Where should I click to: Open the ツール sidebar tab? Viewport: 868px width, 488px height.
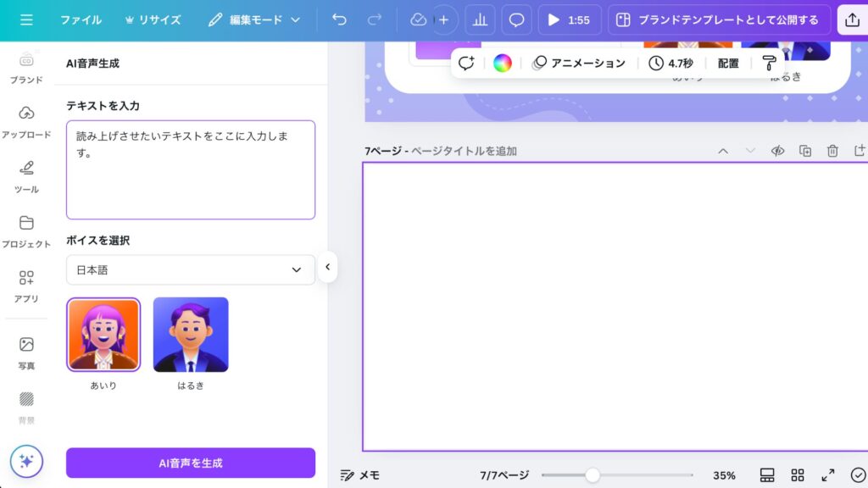26,177
